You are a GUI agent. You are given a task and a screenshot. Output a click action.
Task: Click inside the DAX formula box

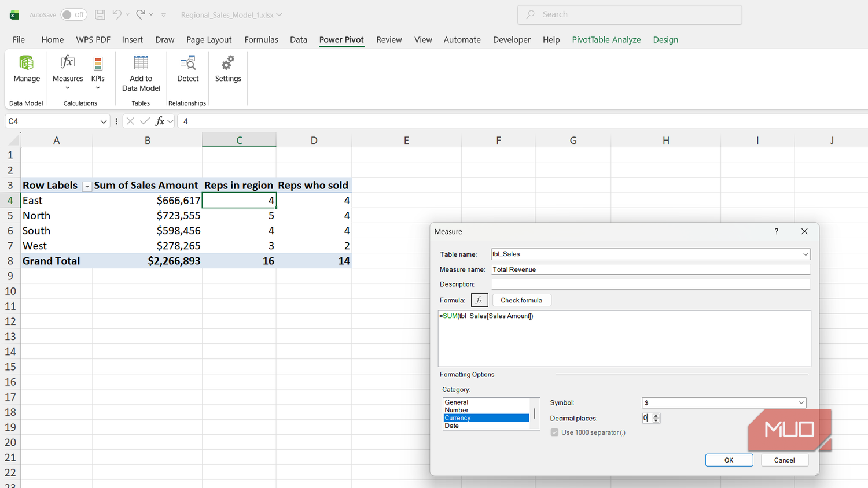tap(624, 339)
